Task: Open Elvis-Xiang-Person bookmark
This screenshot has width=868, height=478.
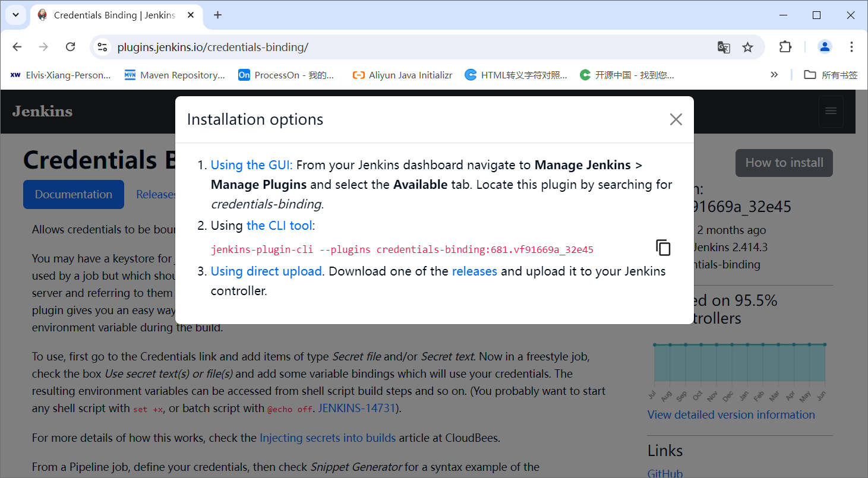Action: [x=61, y=75]
